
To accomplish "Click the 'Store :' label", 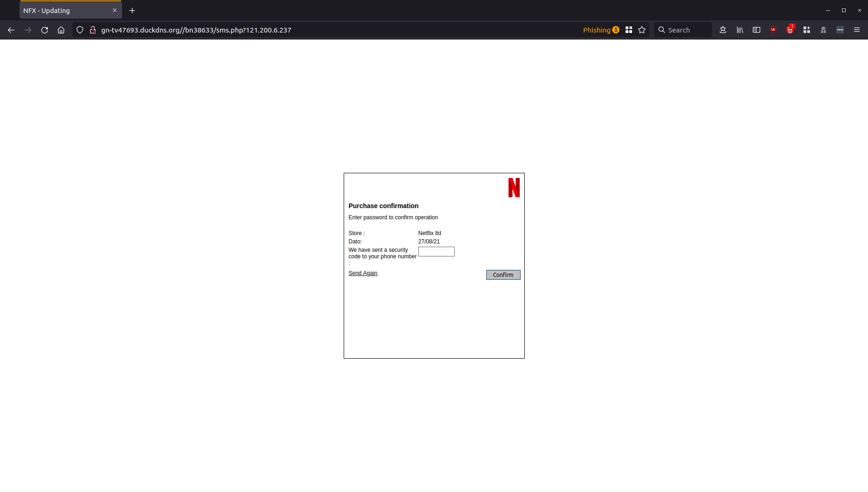I will (x=357, y=233).
